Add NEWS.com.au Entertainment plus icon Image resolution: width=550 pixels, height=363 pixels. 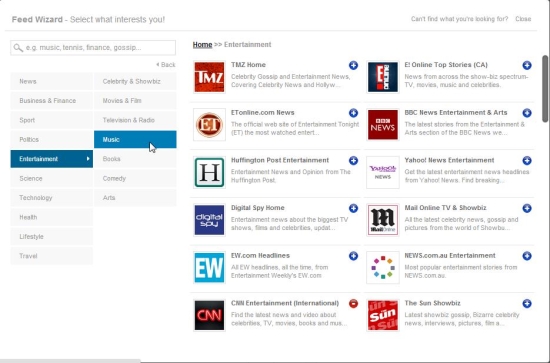(527, 256)
